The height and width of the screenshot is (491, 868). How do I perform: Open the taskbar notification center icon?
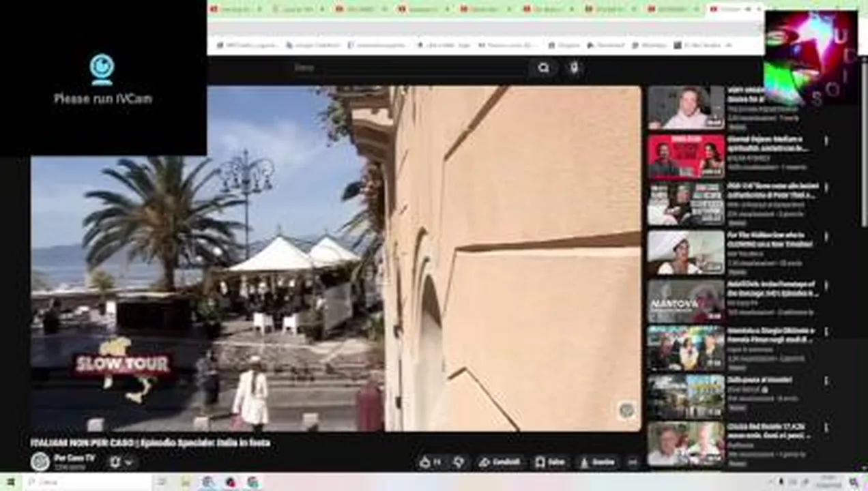(x=854, y=482)
